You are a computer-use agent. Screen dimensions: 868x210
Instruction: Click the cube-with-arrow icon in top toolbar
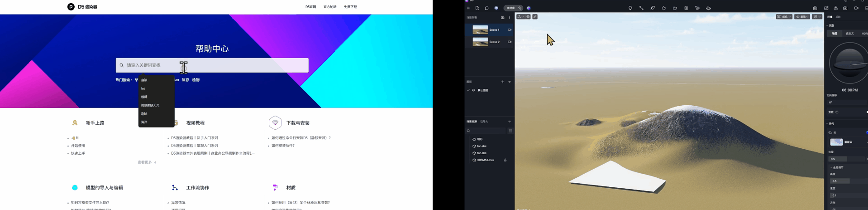pyautogui.click(x=675, y=8)
